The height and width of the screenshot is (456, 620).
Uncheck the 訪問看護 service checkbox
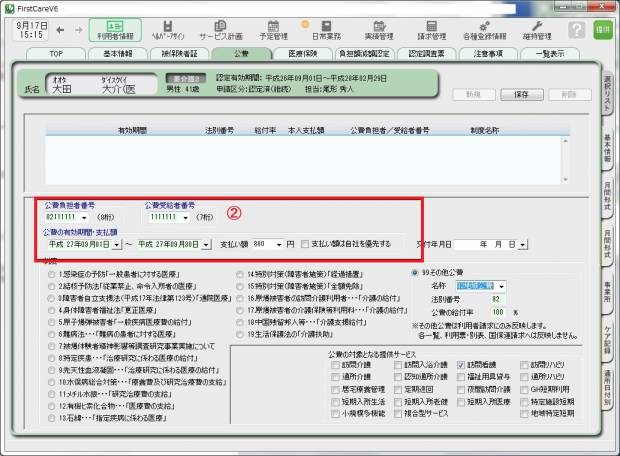coord(462,365)
